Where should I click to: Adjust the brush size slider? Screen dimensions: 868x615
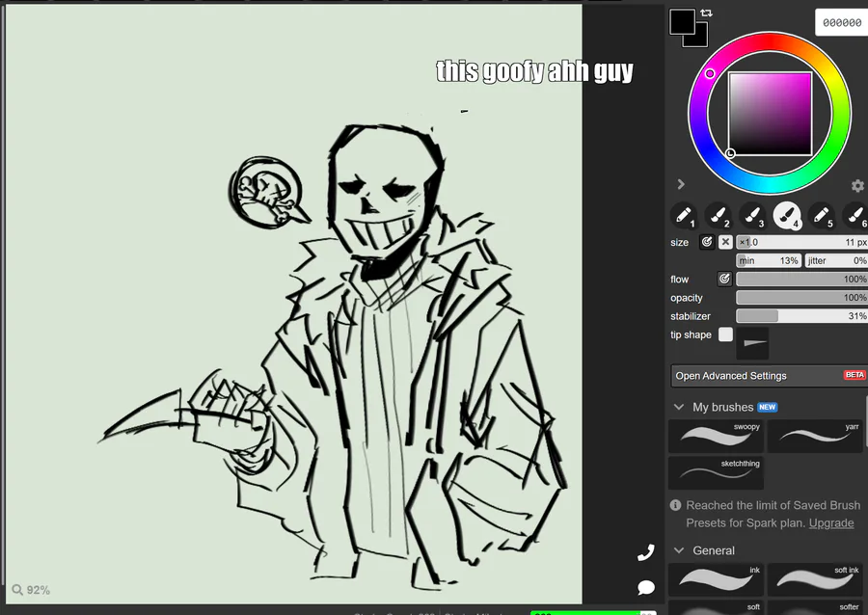(x=801, y=242)
